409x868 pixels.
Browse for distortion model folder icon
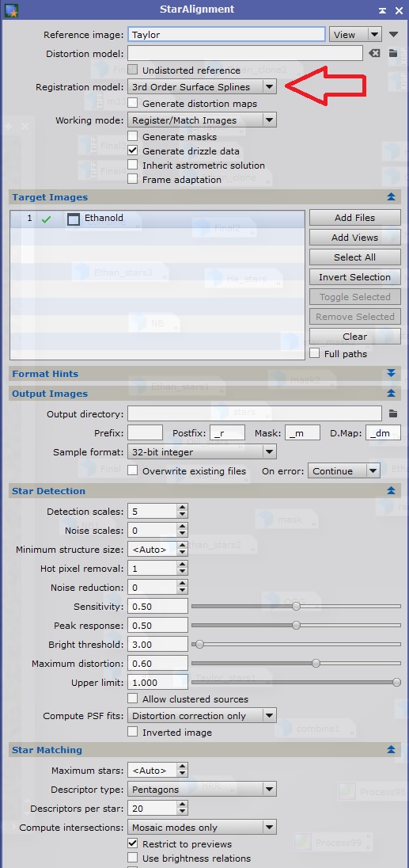(x=393, y=53)
